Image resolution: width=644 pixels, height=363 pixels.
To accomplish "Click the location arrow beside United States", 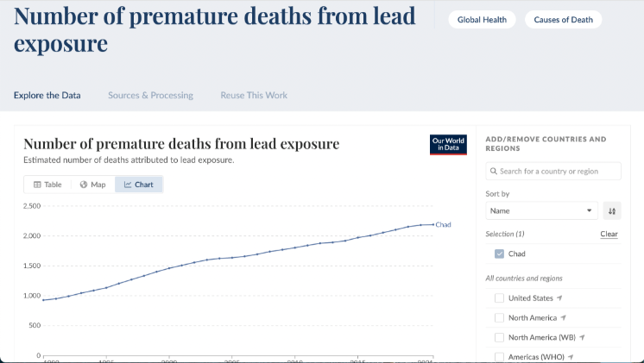I will click(x=560, y=298).
